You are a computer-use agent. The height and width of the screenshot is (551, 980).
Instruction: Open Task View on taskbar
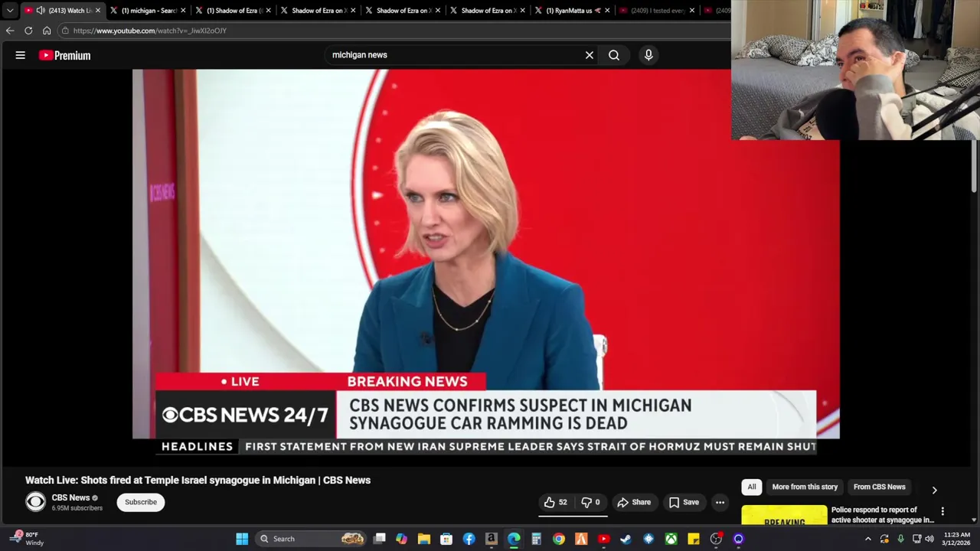(x=380, y=539)
